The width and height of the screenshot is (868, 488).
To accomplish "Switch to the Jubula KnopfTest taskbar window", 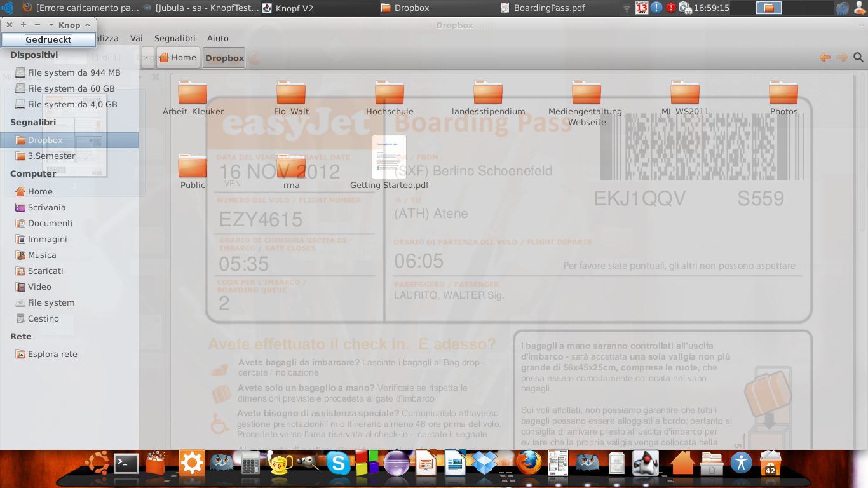I will click(200, 8).
